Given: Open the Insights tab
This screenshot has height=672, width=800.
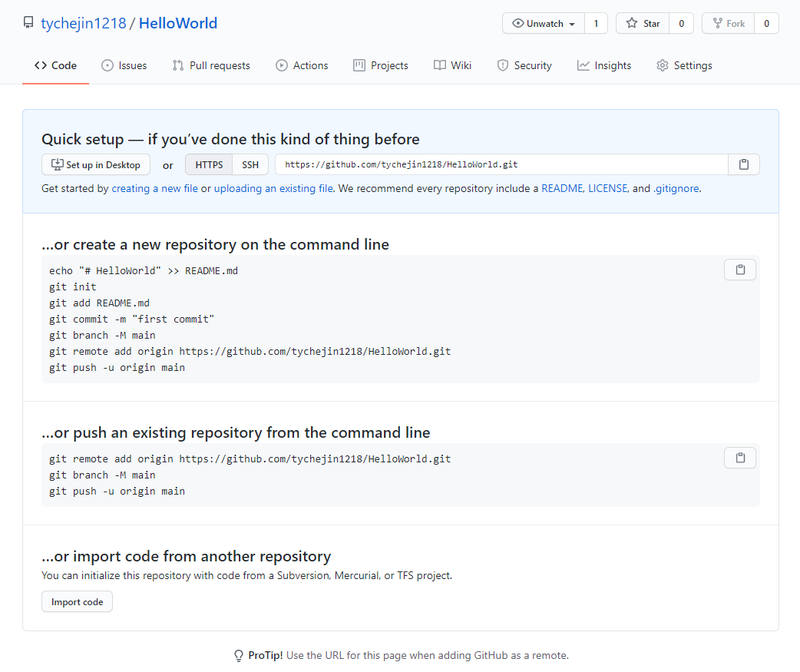Looking at the screenshot, I should tap(604, 66).
